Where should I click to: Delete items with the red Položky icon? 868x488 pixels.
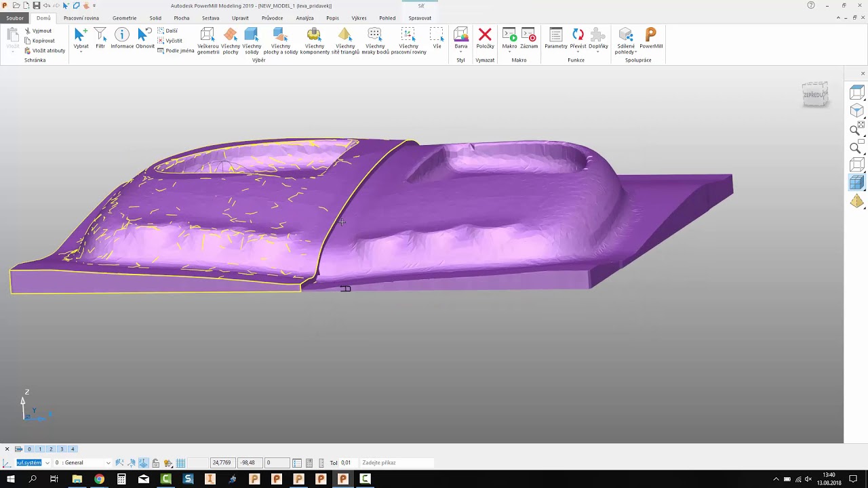[x=485, y=38]
